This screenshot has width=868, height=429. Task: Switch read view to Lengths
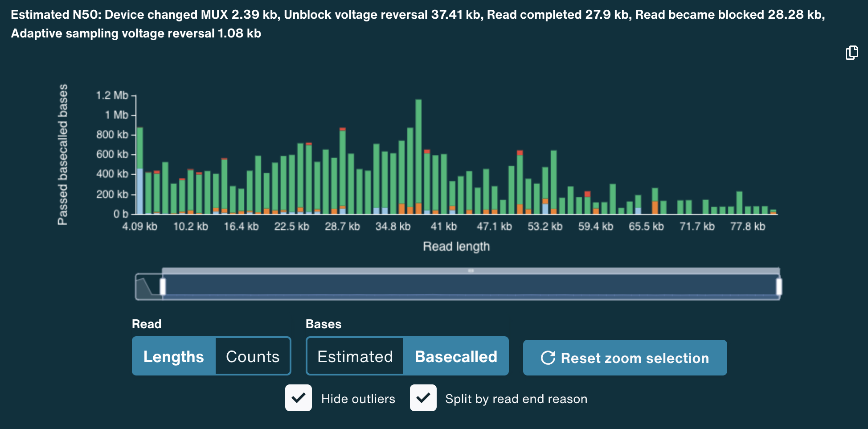click(x=174, y=356)
